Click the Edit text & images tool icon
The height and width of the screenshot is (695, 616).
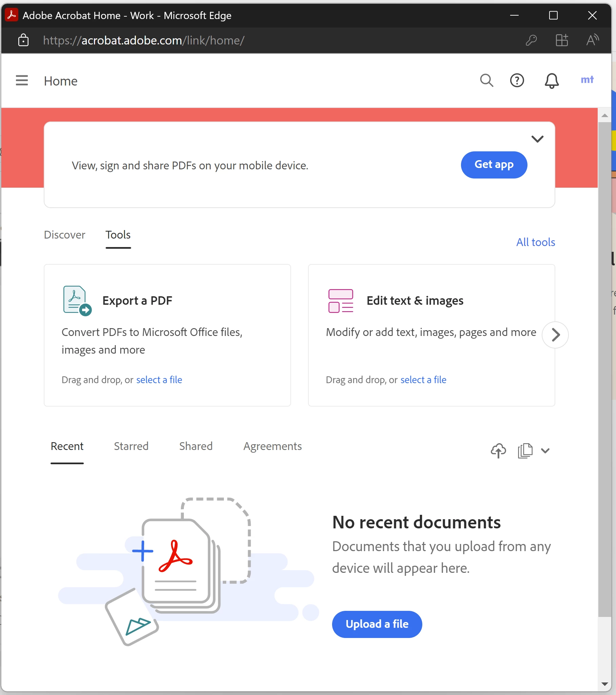pyautogui.click(x=341, y=301)
